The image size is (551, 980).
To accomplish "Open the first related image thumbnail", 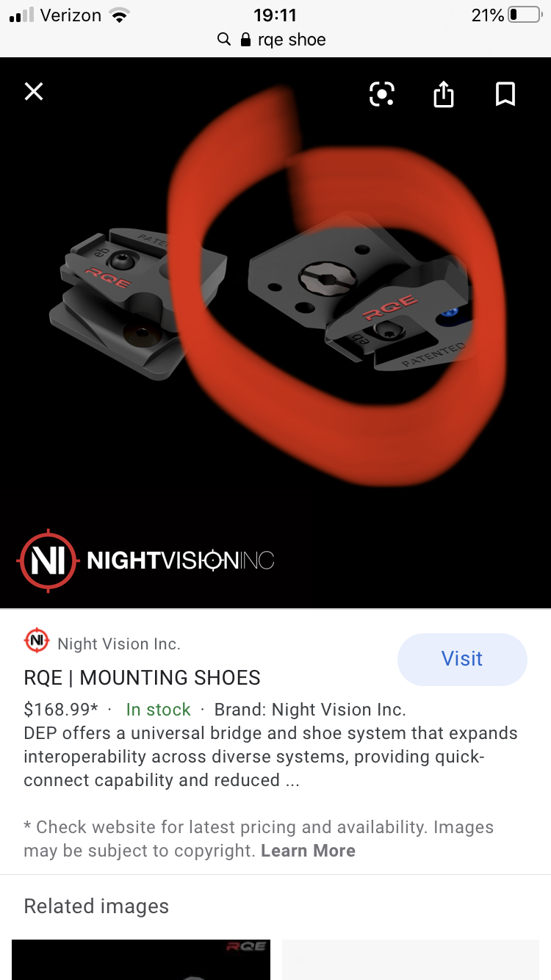I will pyautogui.click(x=141, y=959).
